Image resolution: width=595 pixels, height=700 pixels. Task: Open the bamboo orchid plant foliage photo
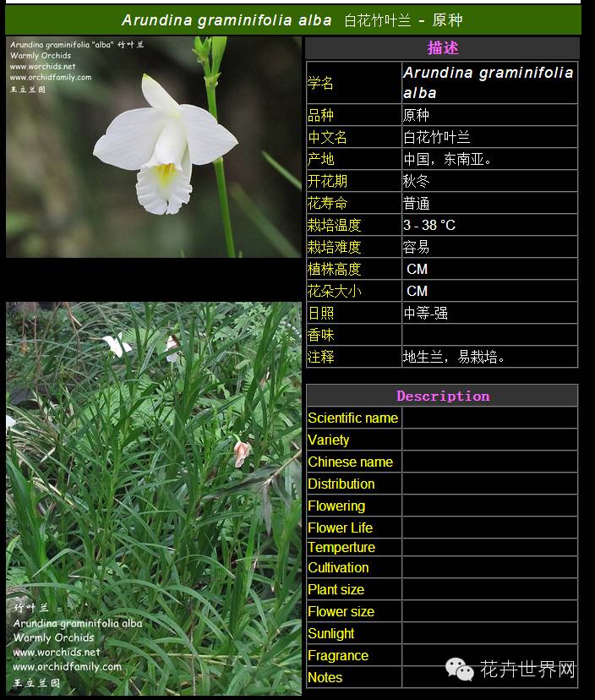click(154, 499)
